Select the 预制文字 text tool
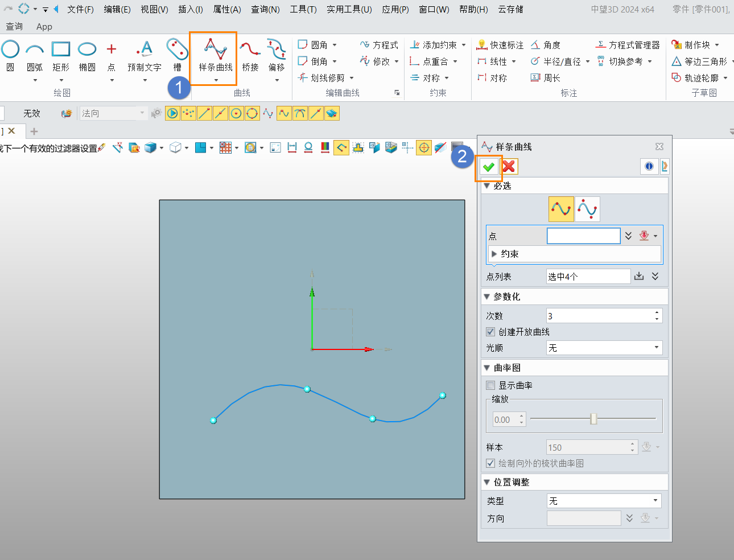Screen dimensions: 734x560 [x=145, y=56]
